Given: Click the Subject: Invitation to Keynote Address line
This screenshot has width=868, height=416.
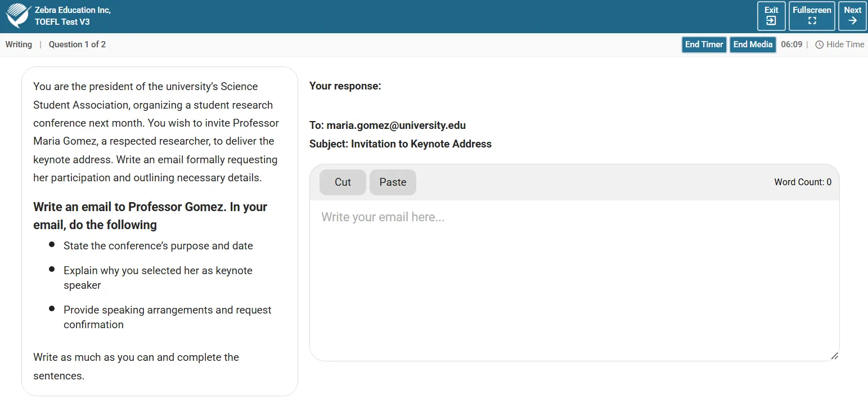Looking at the screenshot, I should [401, 144].
